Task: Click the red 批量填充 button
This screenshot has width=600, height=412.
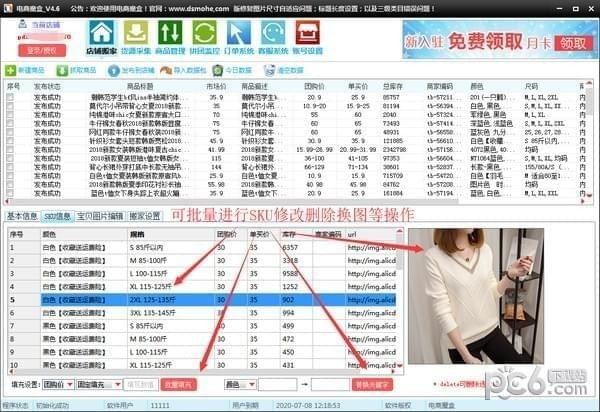Action: click(x=179, y=384)
